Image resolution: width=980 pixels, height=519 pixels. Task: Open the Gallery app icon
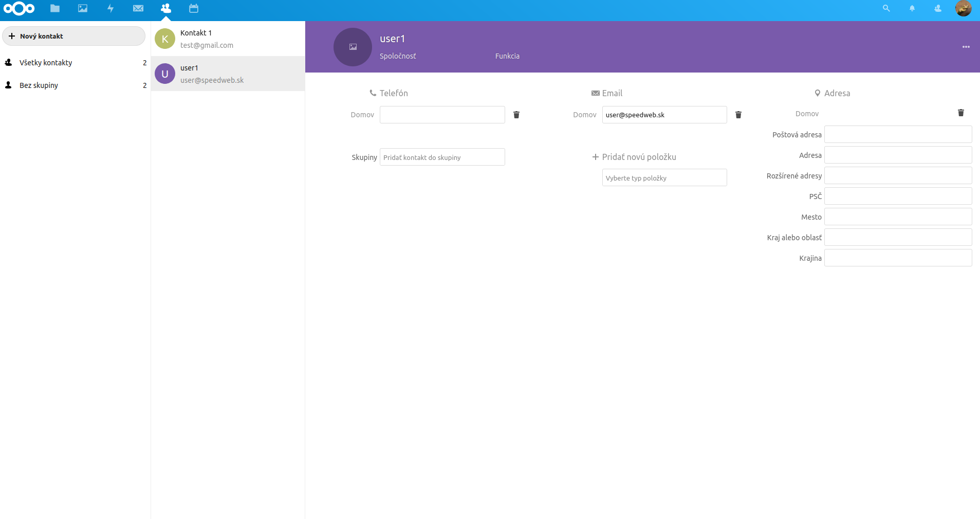click(83, 8)
